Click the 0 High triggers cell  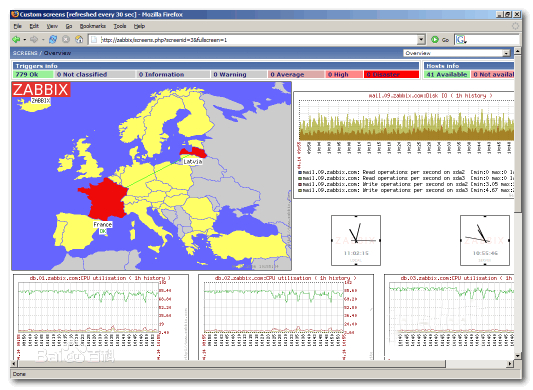pos(344,74)
